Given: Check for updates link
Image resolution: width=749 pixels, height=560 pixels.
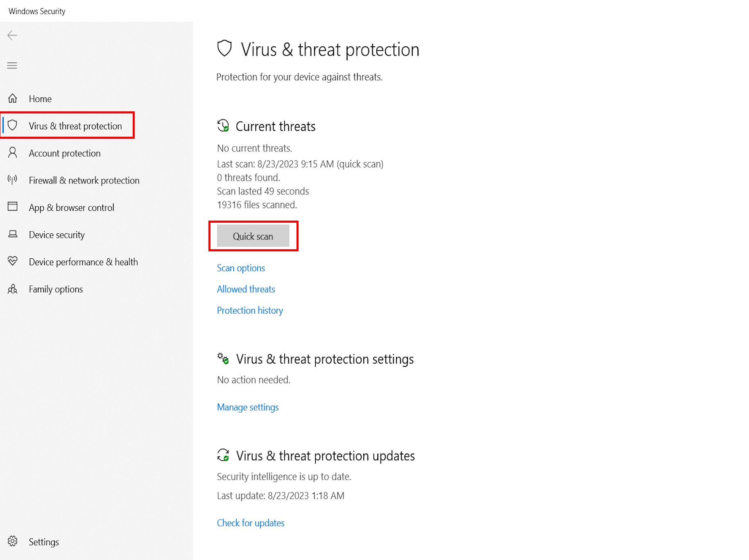Looking at the screenshot, I should click(251, 523).
